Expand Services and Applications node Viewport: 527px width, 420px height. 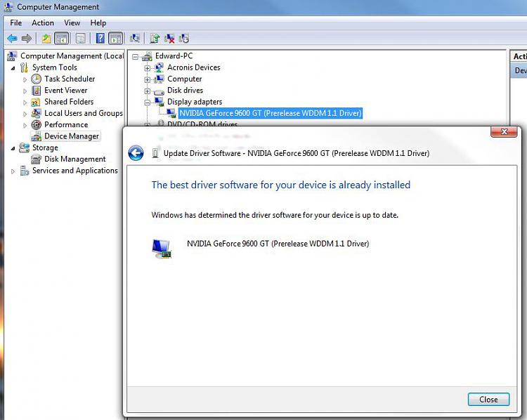tap(13, 171)
